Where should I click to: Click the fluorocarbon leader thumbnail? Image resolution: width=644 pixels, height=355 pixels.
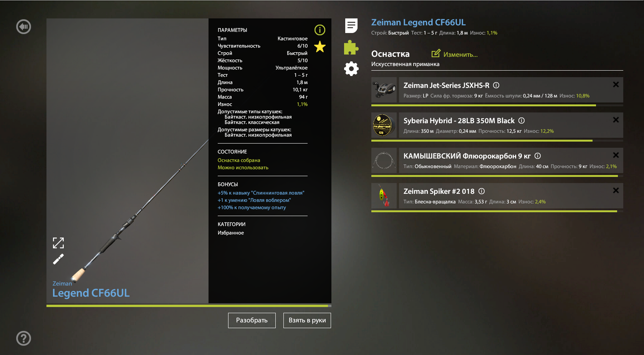384,160
